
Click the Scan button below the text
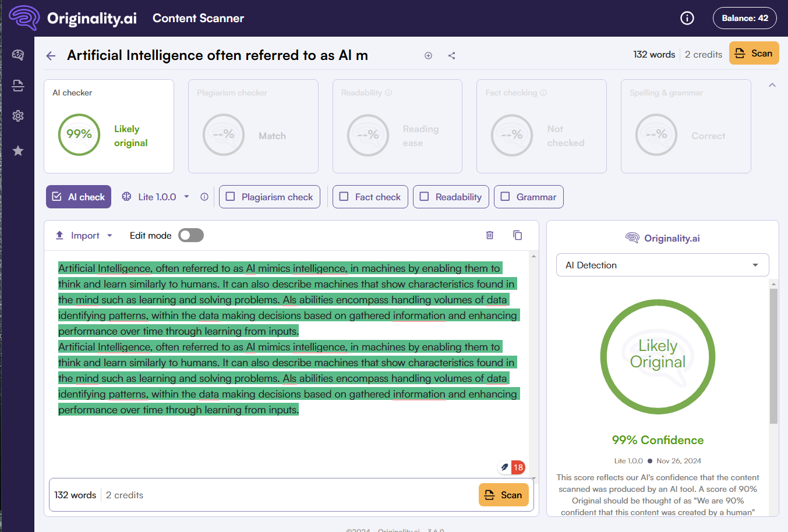click(503, 495)
